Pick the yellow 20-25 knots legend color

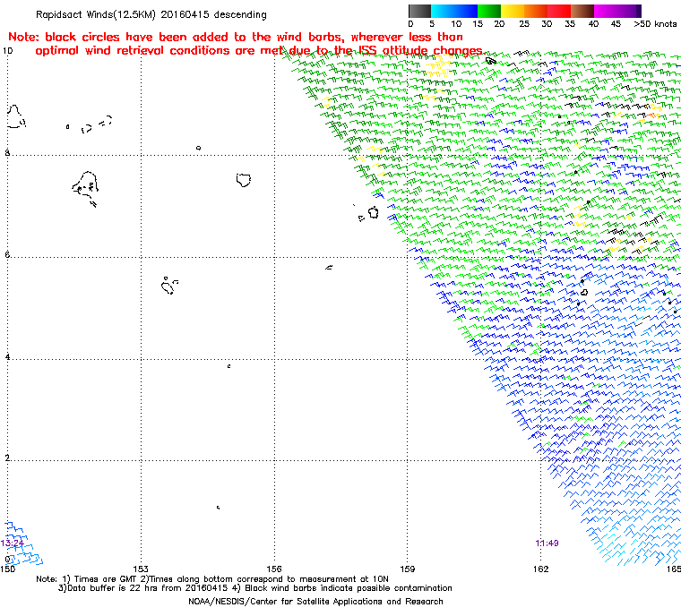[513, 11]
